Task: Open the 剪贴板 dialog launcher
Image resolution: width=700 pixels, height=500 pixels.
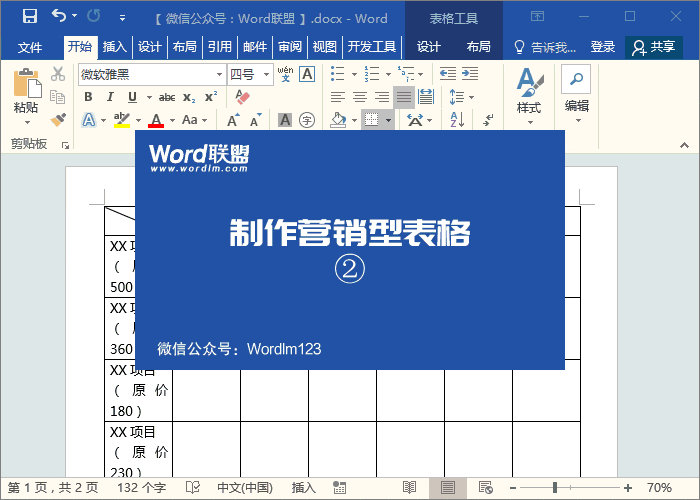Action: coord(66,145)
